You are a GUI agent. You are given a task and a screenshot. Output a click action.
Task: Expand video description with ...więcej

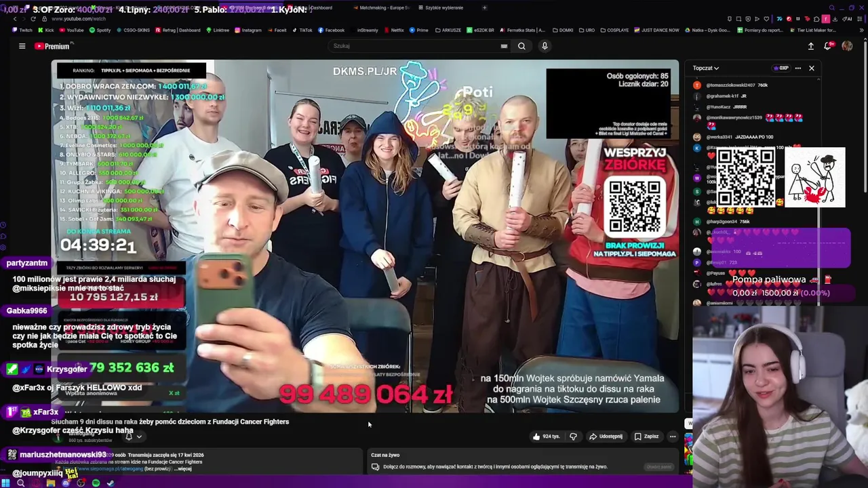click(x=184, y=468)
